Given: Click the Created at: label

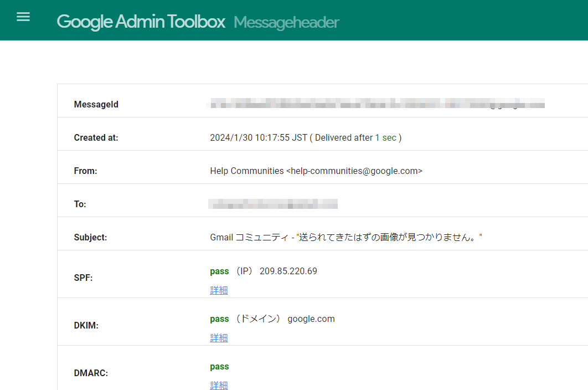Looking at the screenshot, I should pos(96,138).
